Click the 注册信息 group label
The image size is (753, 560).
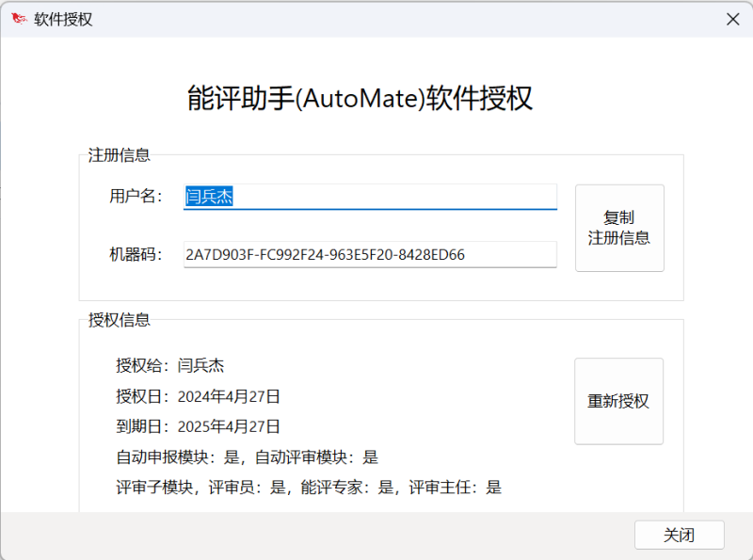click(x=120, y=155)
